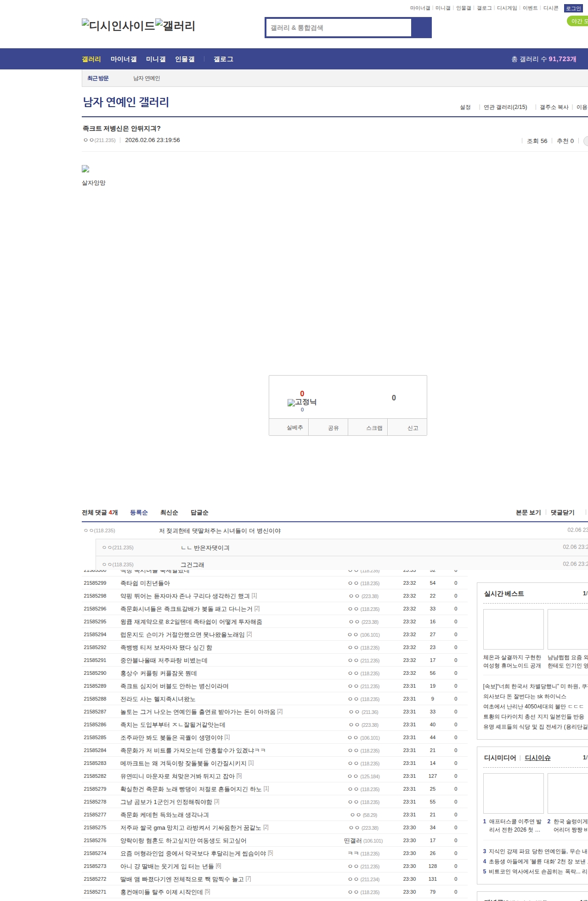Sort comments by 답글순
Viewport: 588px width, 901px height.
click(199, 513)
